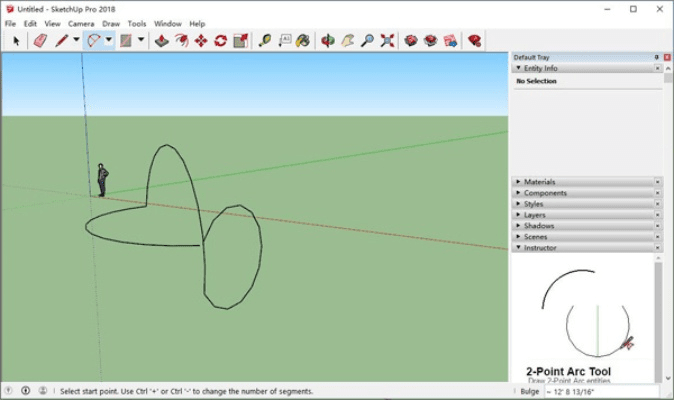This screenshot has height=400, width=674.
Task: Close the Layers panel
Action: [657, 215]
